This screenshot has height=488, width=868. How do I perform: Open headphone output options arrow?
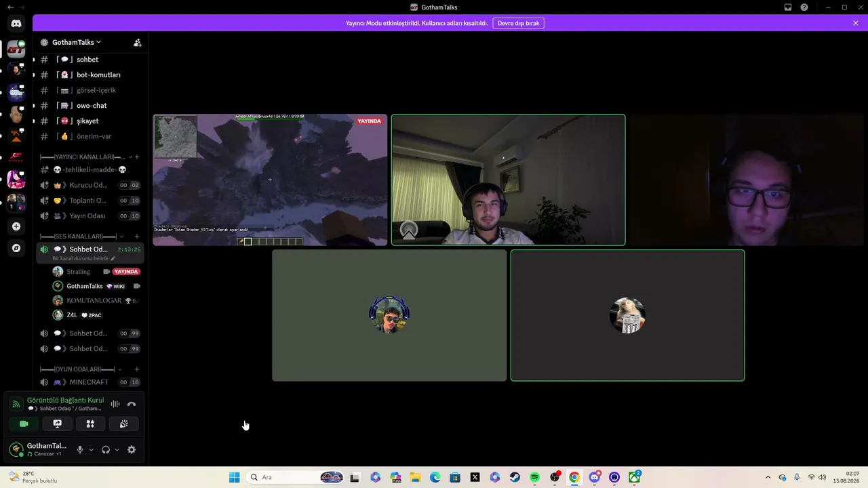click(117, 449)
